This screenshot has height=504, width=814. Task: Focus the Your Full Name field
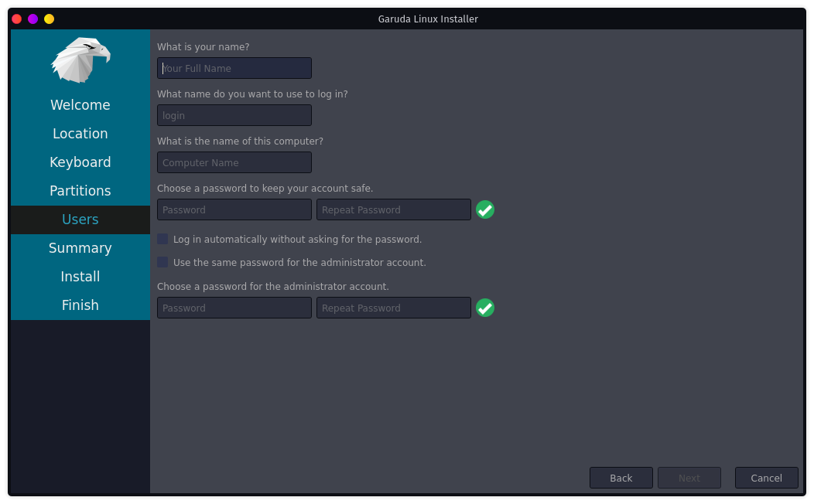[x=234, y=68]
